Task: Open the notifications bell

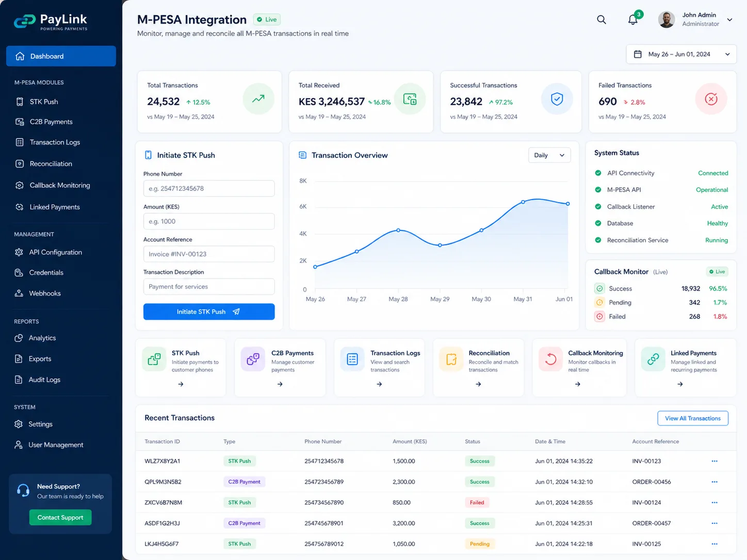Action: [x=633, y=20]
